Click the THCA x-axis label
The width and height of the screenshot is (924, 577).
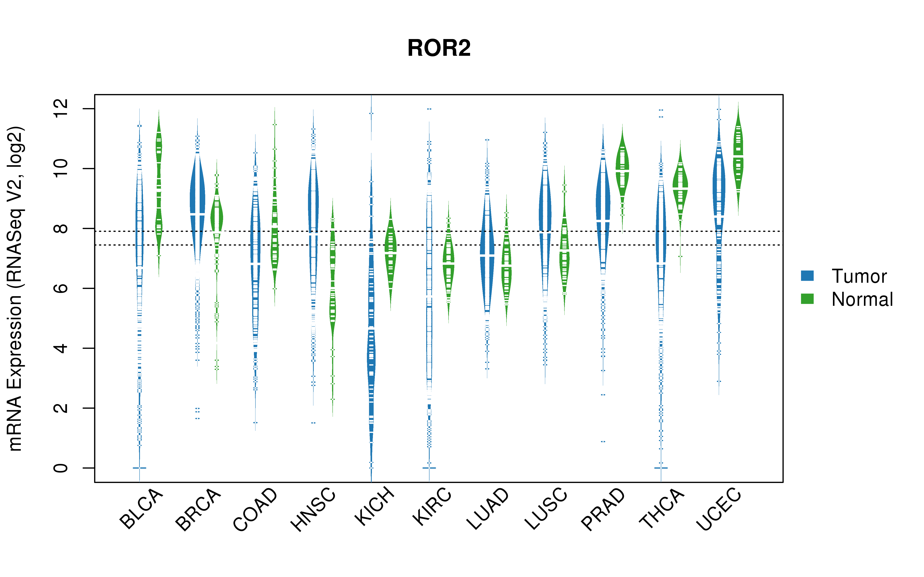pyautogui.click(x=662, y=509)
